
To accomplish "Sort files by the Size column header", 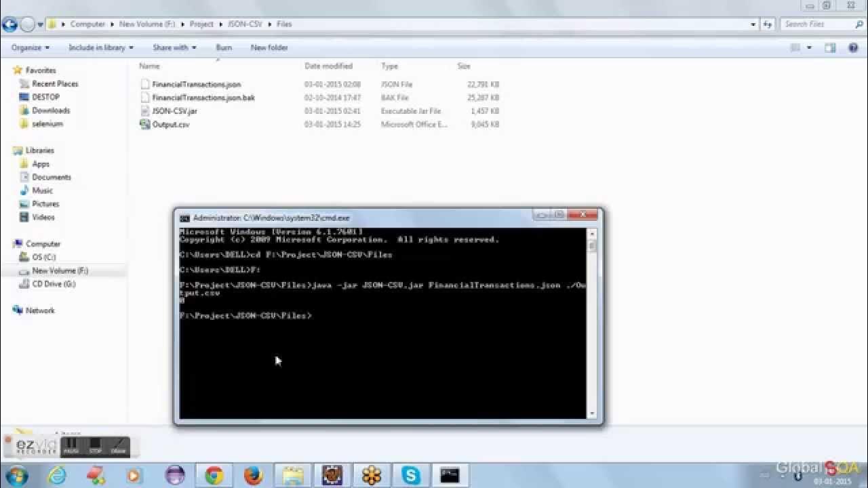I will pos(464,66).
